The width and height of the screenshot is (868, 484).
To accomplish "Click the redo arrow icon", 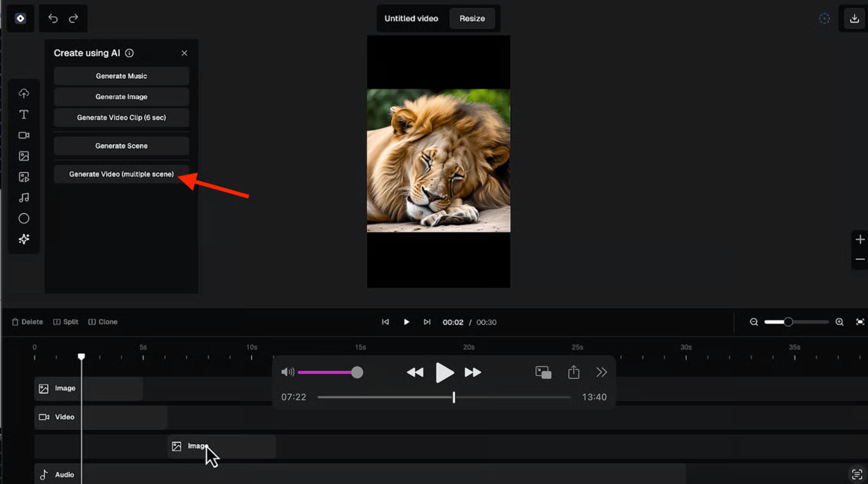I will (74, 18).
